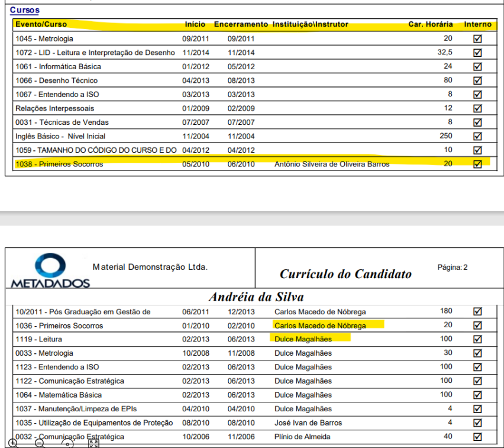Screen dimensions: 504x448
Task: Click the Car. Horária column header
Action: (x=431, y=24)
